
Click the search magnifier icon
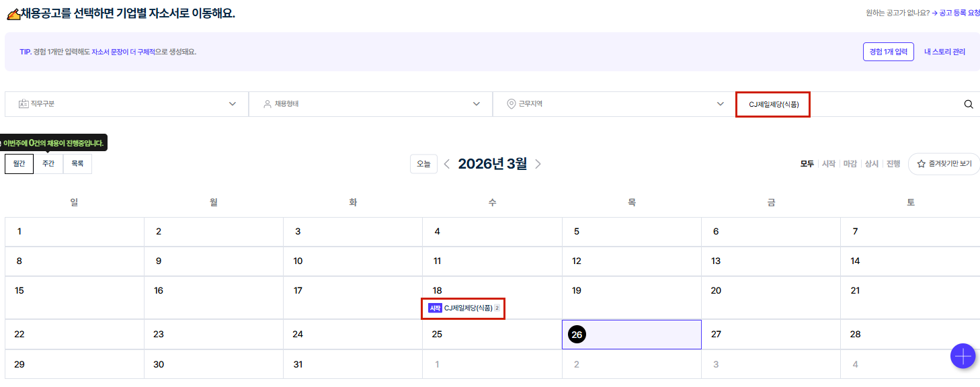(x=969, y=104)
